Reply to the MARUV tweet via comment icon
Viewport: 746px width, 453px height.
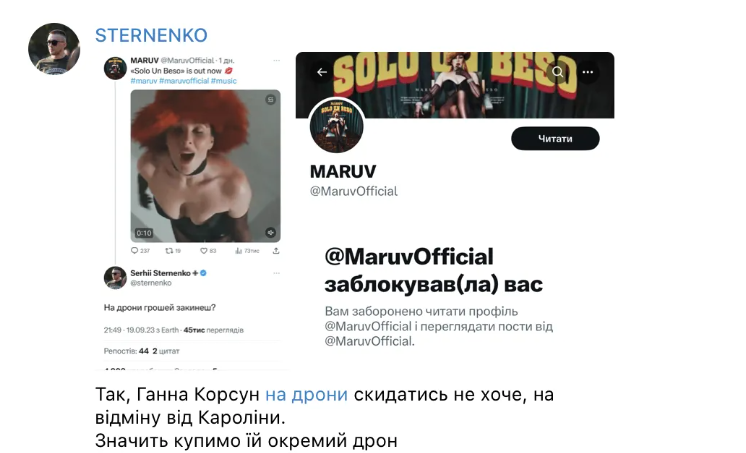135,250
